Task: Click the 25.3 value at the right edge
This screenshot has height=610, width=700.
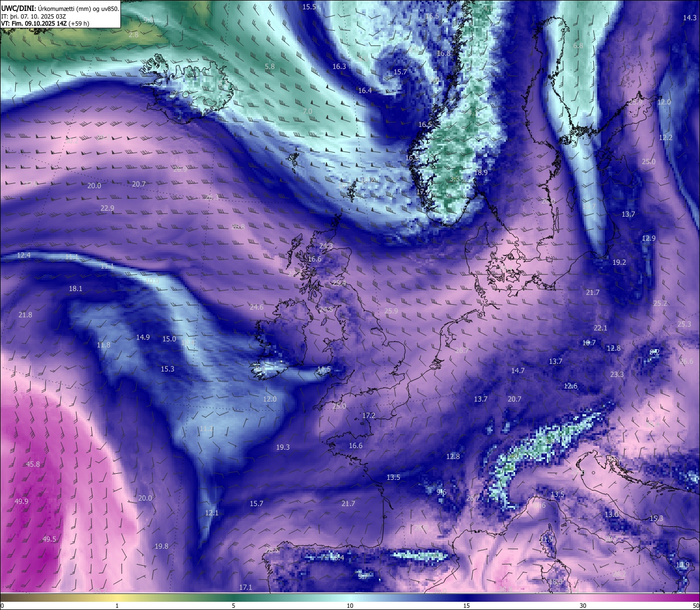Action: [x=684, y=324]
